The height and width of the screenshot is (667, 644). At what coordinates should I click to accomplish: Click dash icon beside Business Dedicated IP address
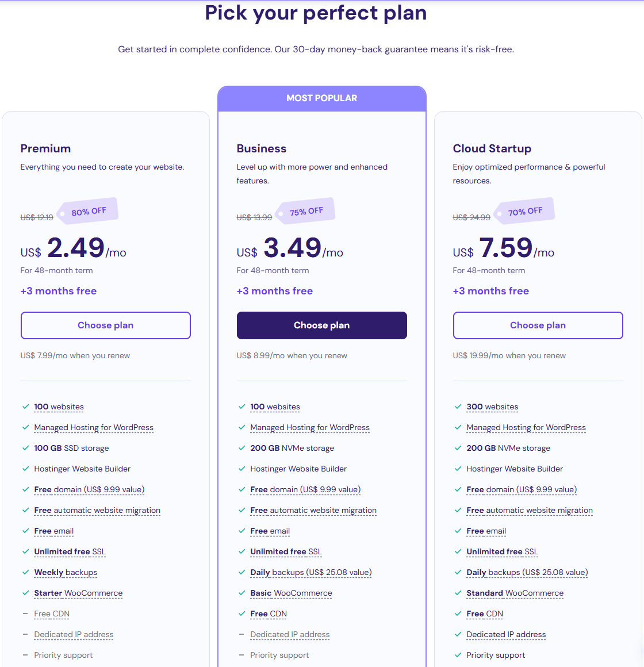(x=241, y=634)
